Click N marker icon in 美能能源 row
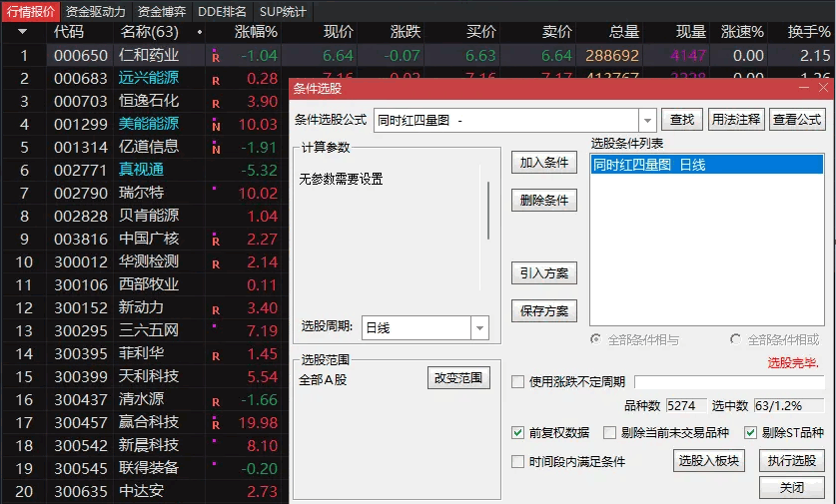836x504 pixels. tap(216, 125)
